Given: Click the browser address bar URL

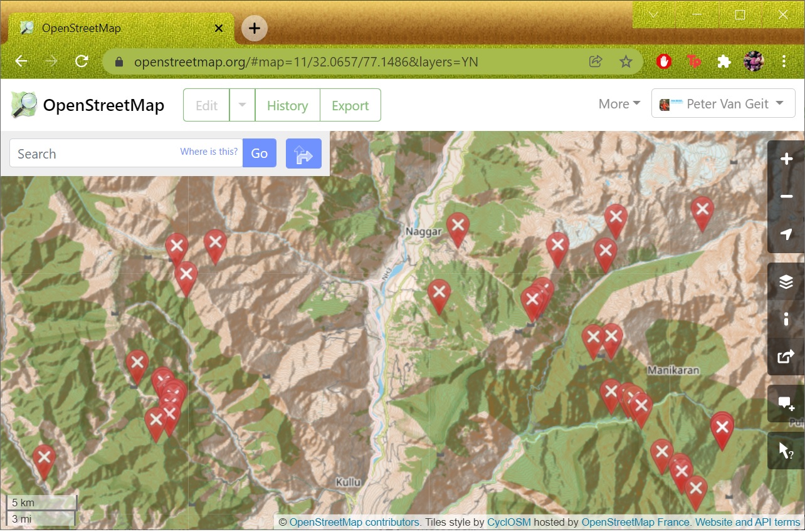Looking at the screenshot, I should tap(306, 62).
